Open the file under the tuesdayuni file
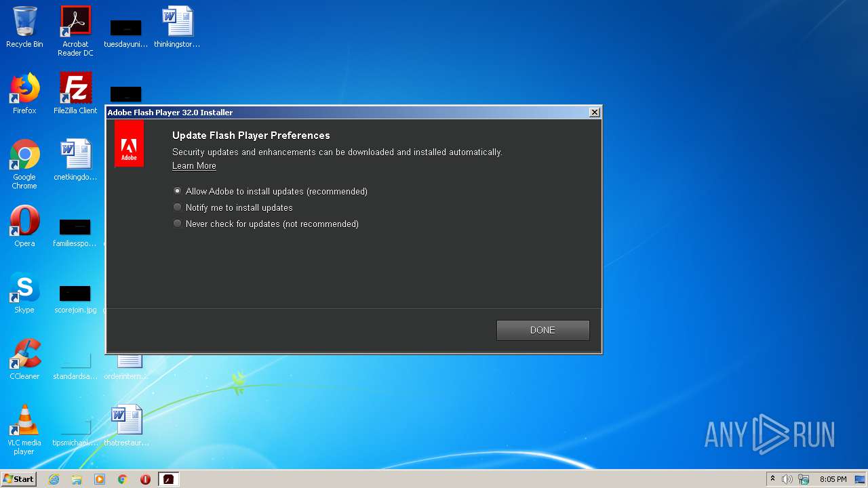This screenshot has height=488, width=868. point(126,94)
